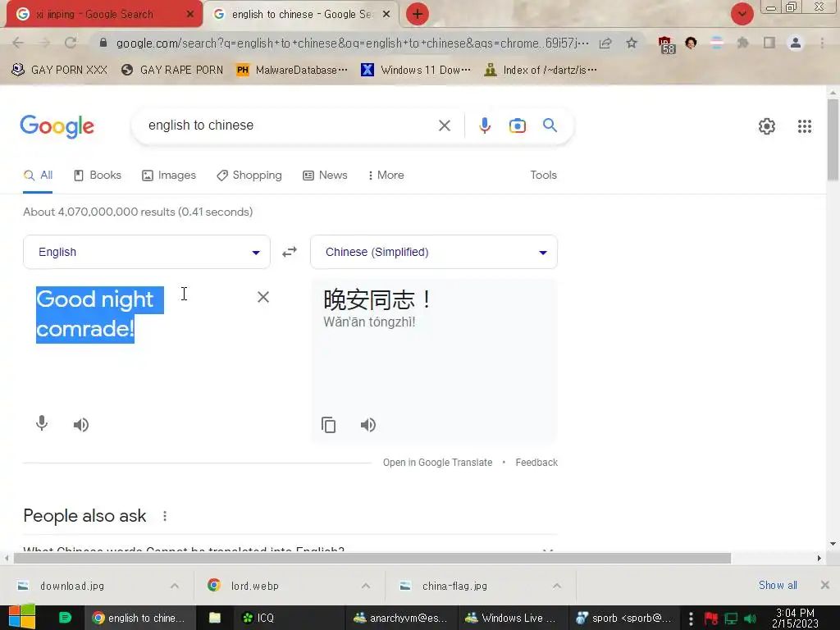840x630 pixels.
Task: Open the china-flag.jpg downloaded file
Action: [x=454, y=586]
